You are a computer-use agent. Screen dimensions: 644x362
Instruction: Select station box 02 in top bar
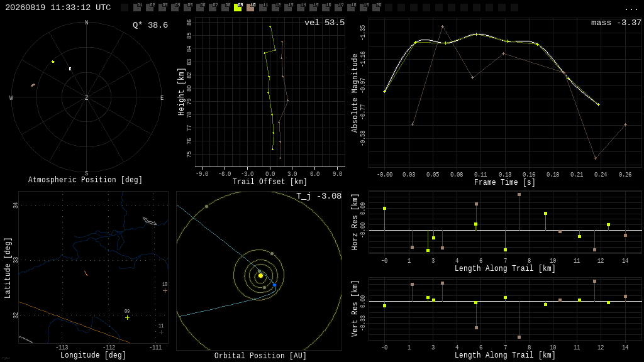(x=150, y=8)
